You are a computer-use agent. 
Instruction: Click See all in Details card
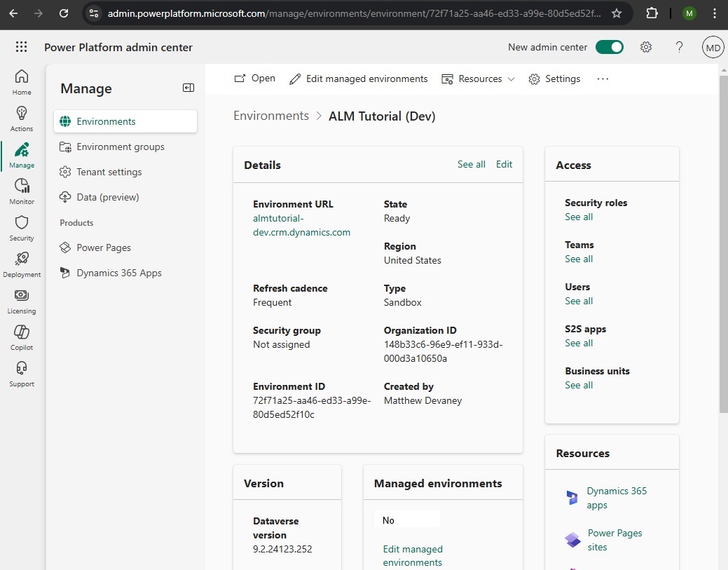[472, 164]
